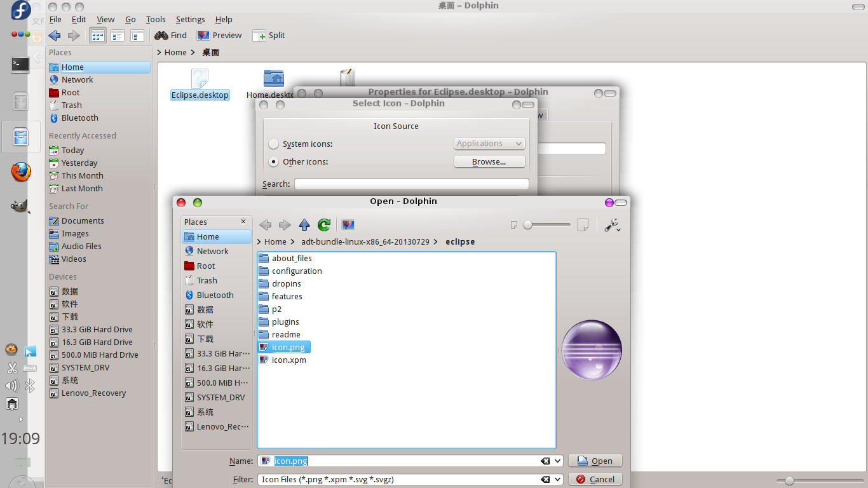Open the View menu
Image resolution: width=868 pixels, height=488 pixels.
[x=105, y=20]
